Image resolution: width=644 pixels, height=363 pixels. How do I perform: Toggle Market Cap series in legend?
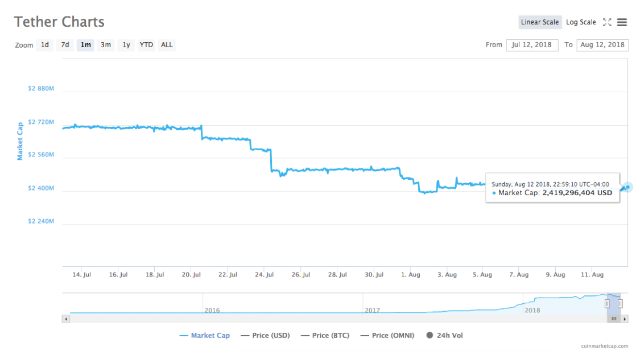tap(205, 336)
